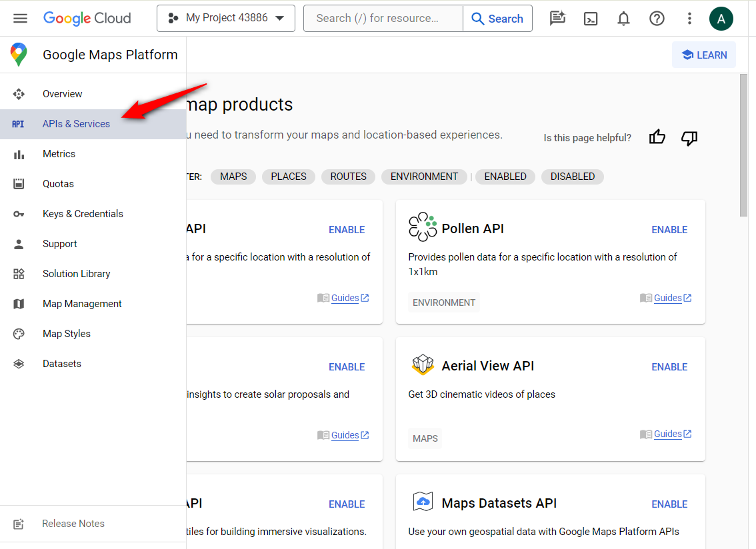Click the Google Maps Platform pin logo
Viewport: 756px width, 549px height.
point(19,55)
